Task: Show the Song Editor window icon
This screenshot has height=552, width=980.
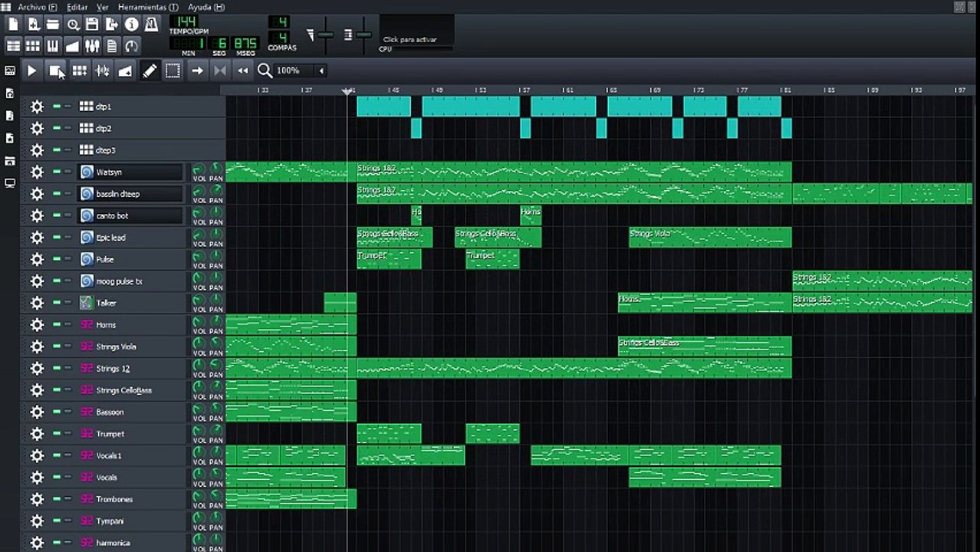Action: tap(13, 46)
